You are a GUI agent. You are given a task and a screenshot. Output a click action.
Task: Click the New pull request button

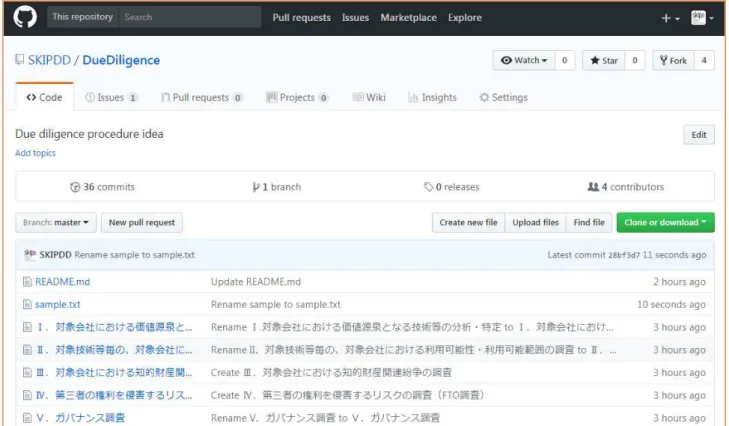142,223
